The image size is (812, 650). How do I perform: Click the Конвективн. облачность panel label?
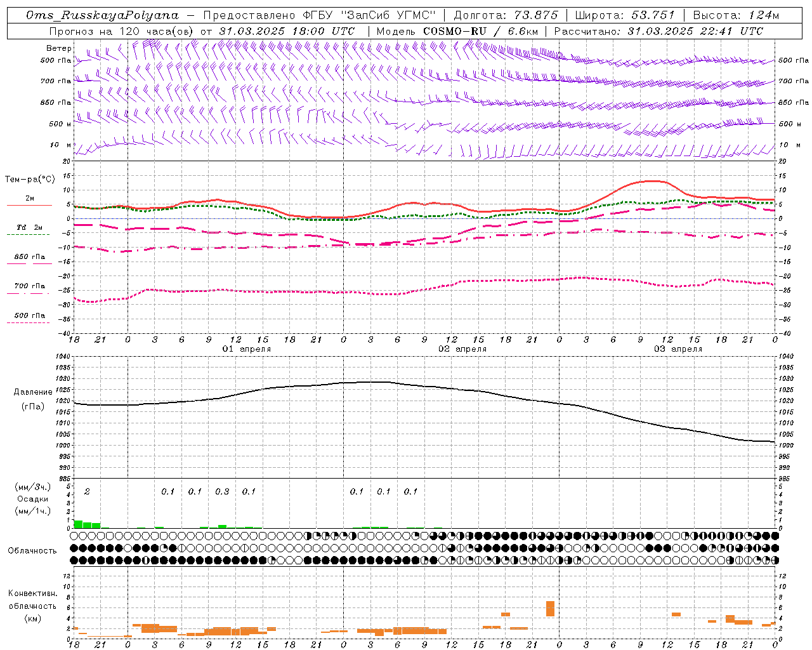(x=32, y=600)
